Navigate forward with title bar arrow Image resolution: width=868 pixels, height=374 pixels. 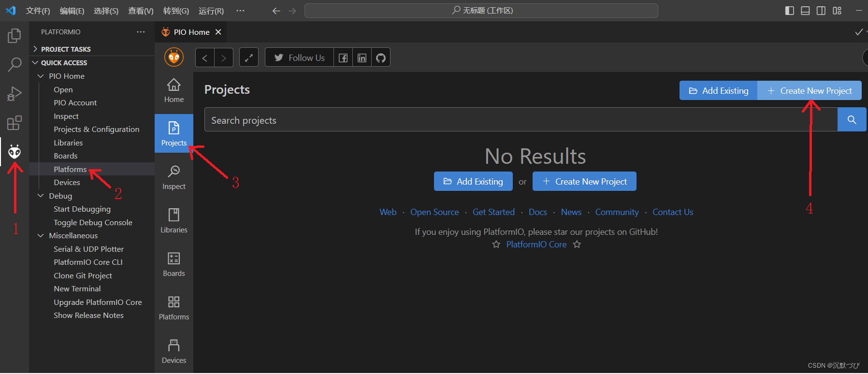[x=292, y=11]
